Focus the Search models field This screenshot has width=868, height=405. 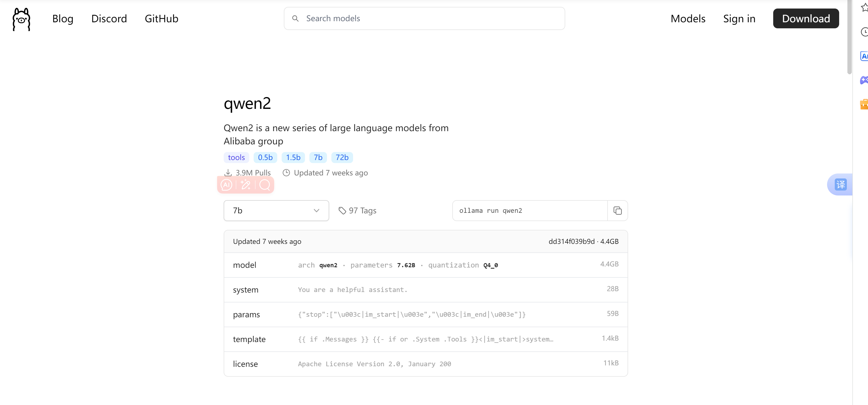(x=424, y=18)
